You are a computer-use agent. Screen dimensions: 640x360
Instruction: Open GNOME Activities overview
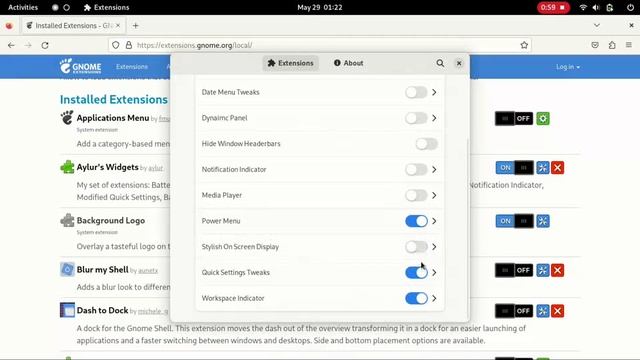(23, 7)
